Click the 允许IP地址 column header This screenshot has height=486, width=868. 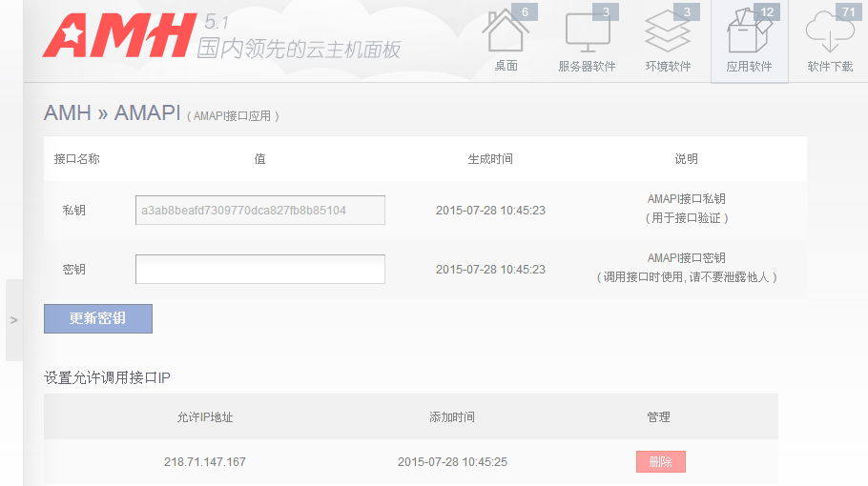pyautogui.click(x=205, y=417)
